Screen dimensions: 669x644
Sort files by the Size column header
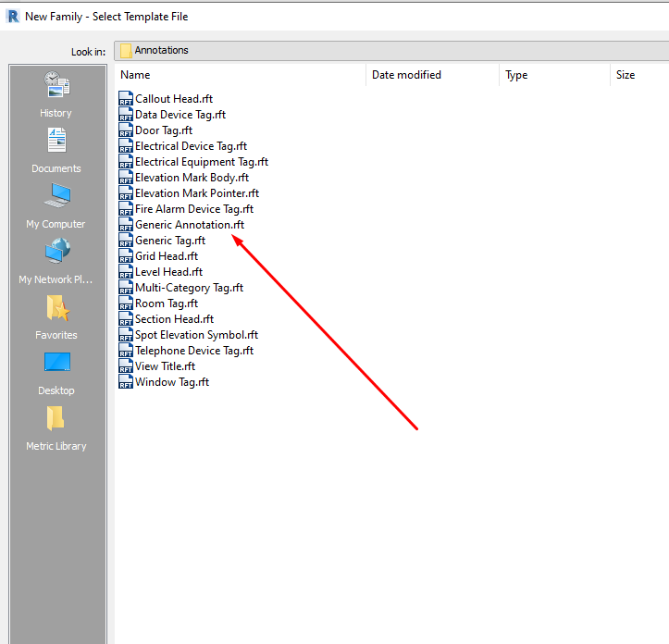click(639, 75)
